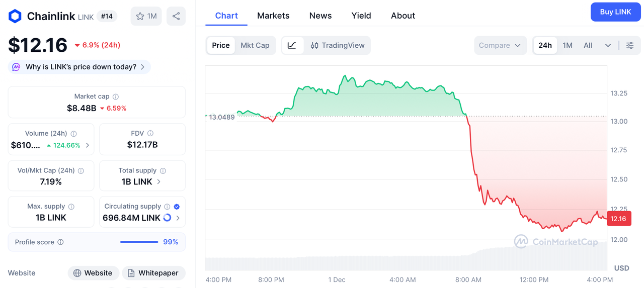Select the 24h time range

click(x=545, y=45)
